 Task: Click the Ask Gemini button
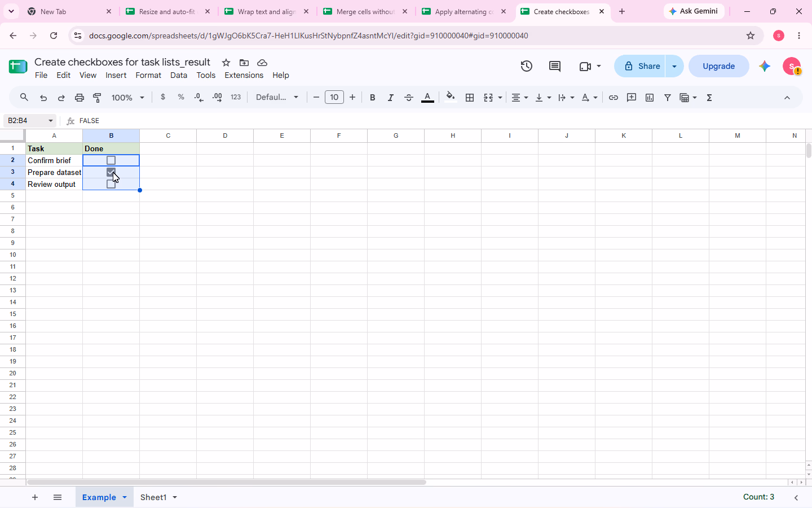694,11
